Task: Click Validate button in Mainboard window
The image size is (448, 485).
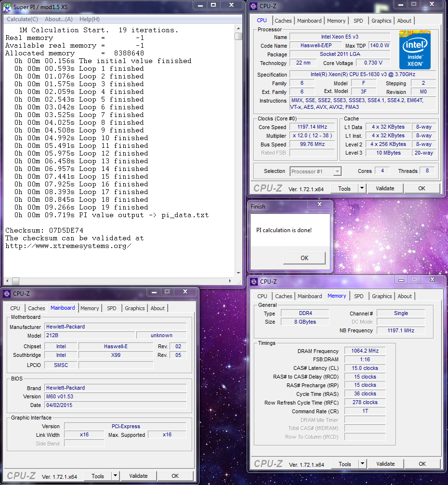Action: coord(138,476)
